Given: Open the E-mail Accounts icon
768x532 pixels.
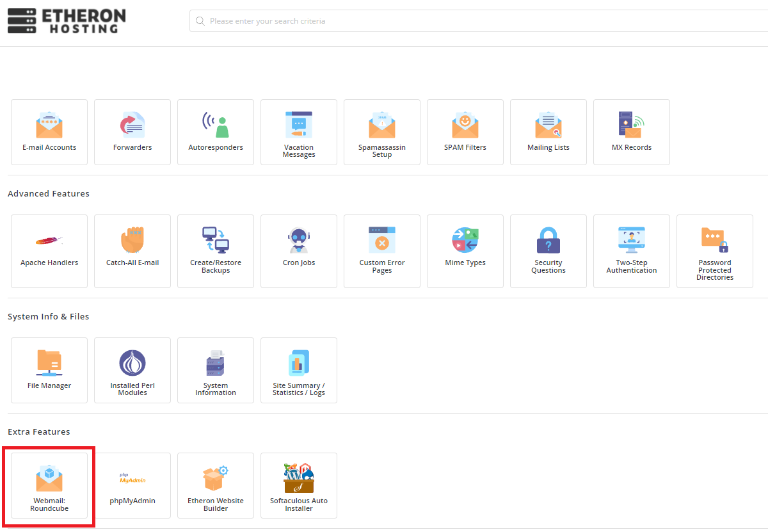Looking at the screenshot, I should coord(49,132).
